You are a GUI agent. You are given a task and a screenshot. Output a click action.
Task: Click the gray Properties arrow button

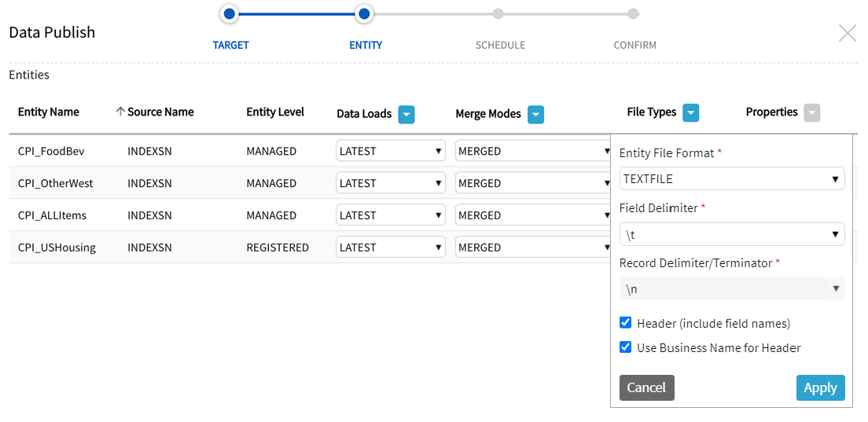tap(811, 113)
